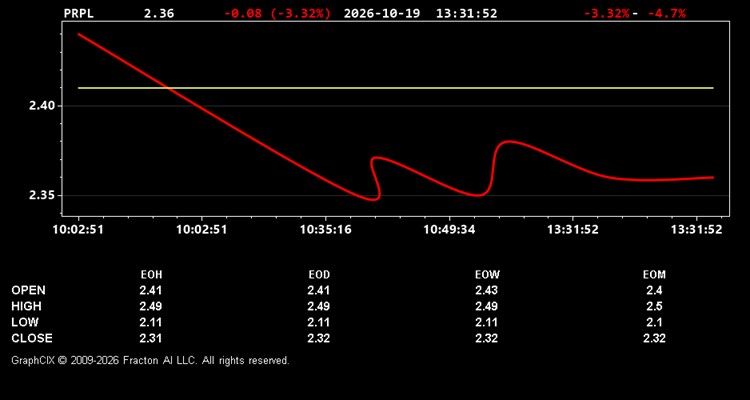Screen dimensions: 750x400
Task: Click the EOD high value 2.49
Action: (319, 306)
